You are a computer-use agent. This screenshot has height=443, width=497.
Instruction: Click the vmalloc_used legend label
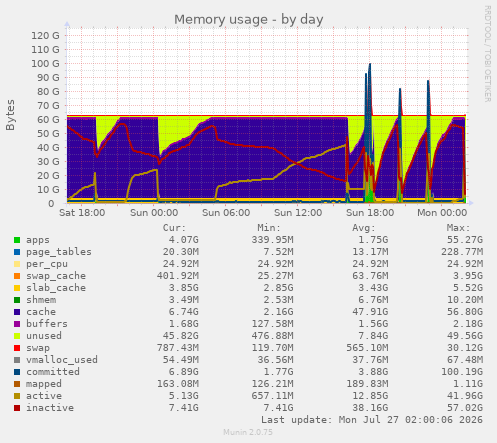[x=62, y=360]
